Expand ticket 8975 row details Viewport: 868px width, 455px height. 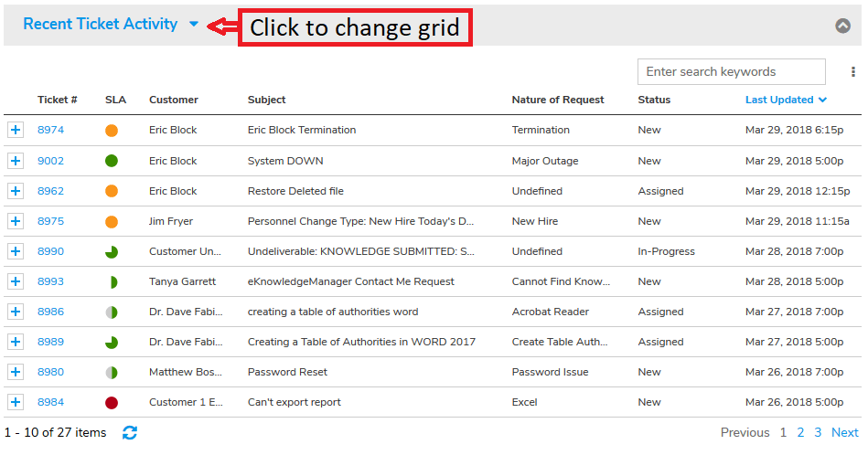[16, 221]
